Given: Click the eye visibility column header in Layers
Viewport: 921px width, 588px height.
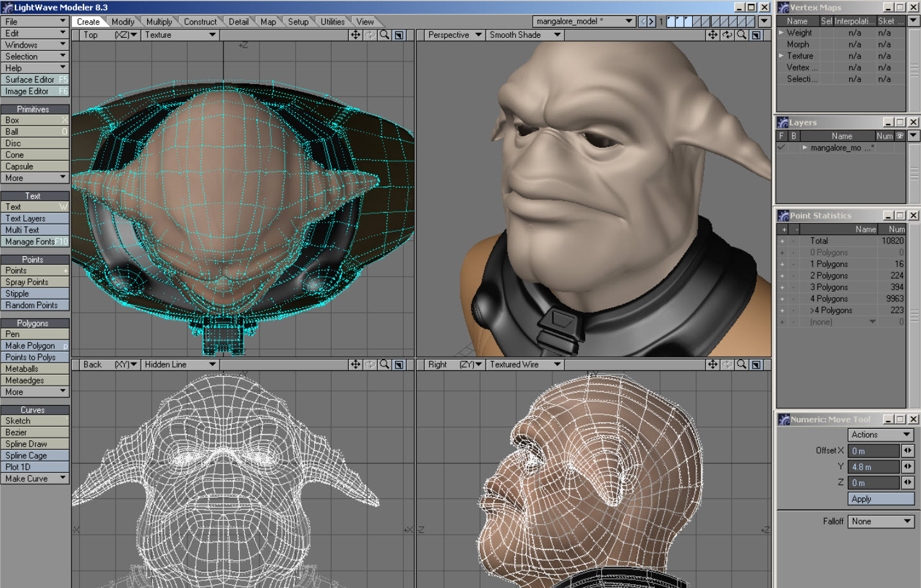Looking at the screenshot, I should tap(900, 135).
